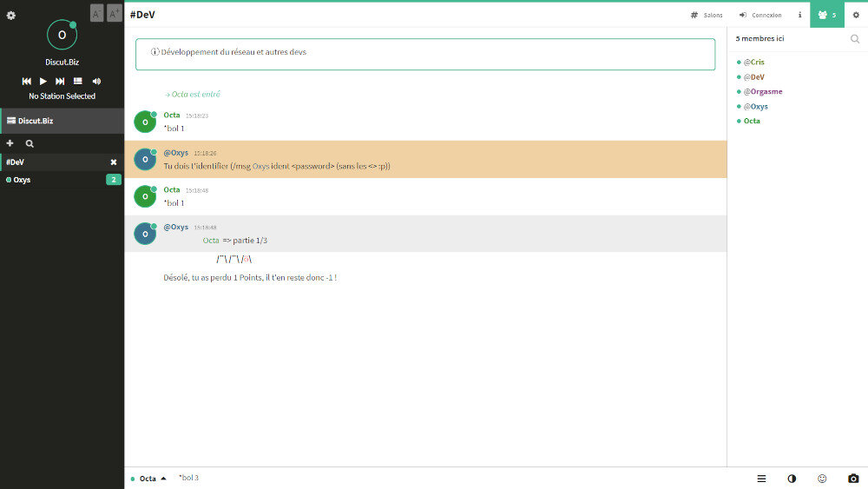
Task: Open the radio station list icon
Action: (77, 81)
